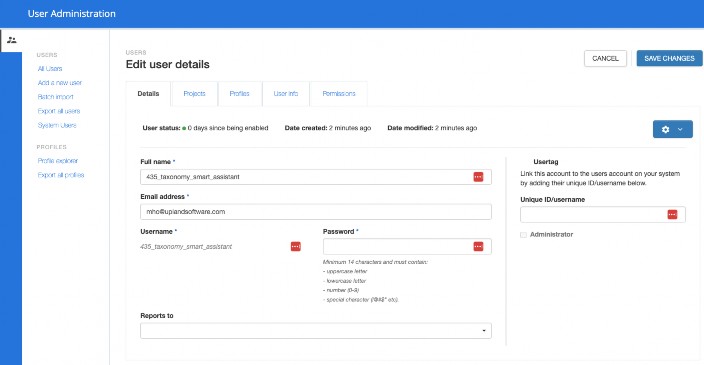Screen dimensions: 704x365
Task: Click the 'Date modified: 2 minutes ago' text
Action: click(432, 128)
